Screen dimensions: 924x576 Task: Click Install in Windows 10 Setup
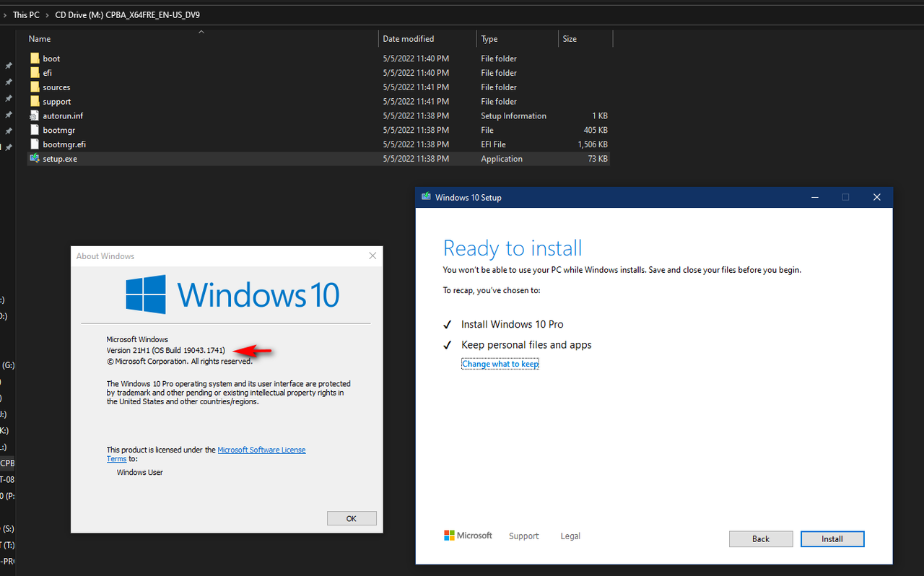coord(832,539)
